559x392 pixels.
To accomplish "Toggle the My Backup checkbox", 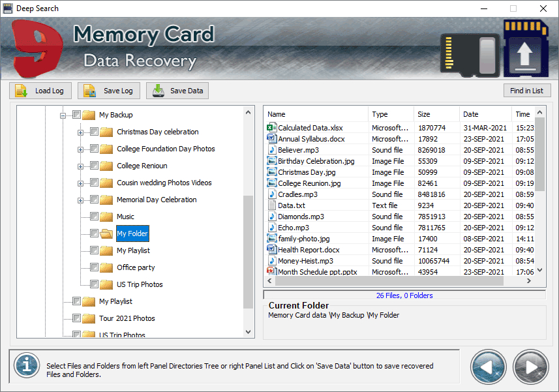I will pyautogui.click(x=76, y=114).
